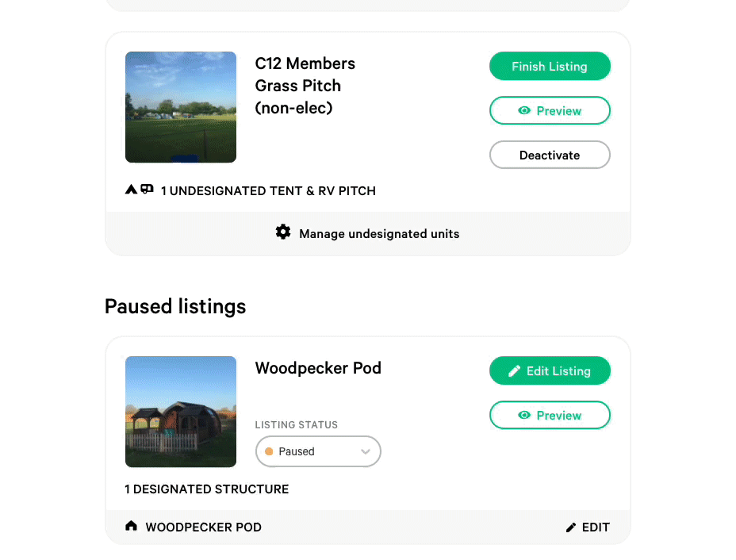The height and width of the screenshot is (560, 736).
Task: Click the house icon next to WOODPECKER POD
Action: pos(132,526)
